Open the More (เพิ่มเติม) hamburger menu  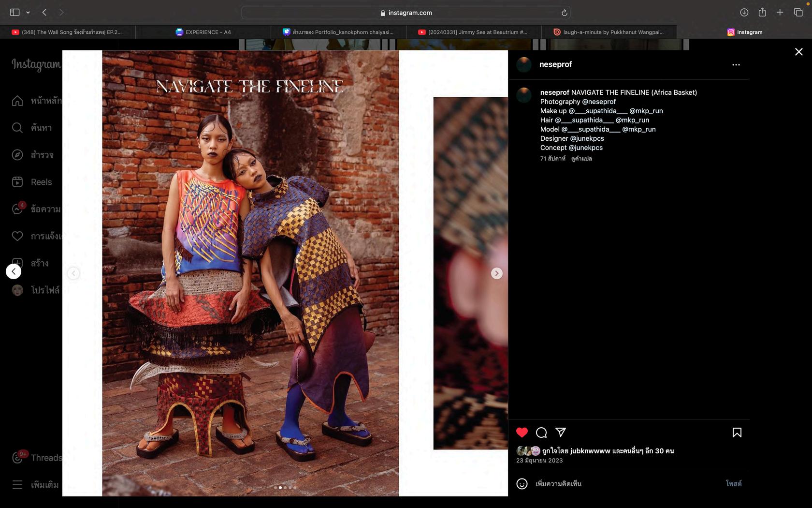click(35, 485)
